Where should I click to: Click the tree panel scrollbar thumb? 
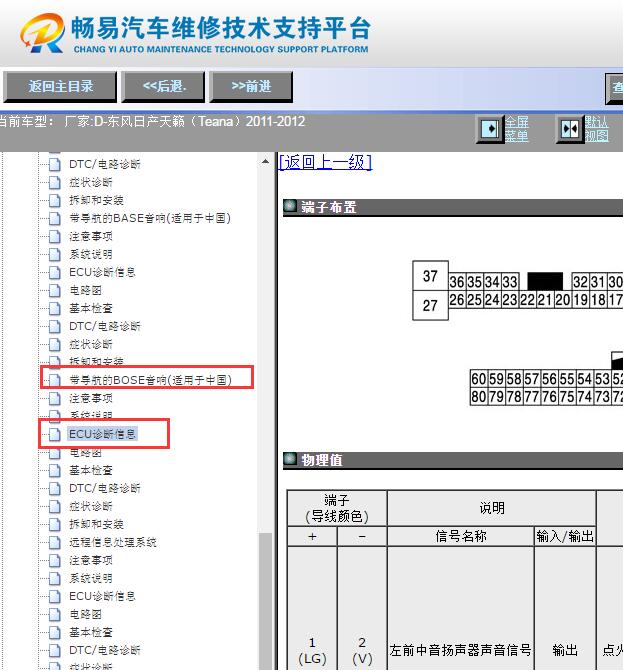click(x=265, y=600)
